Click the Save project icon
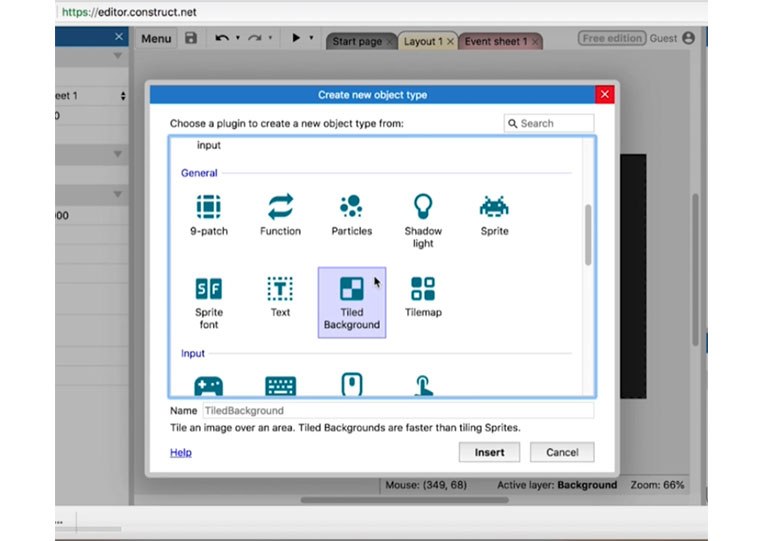 pos(191,38)
